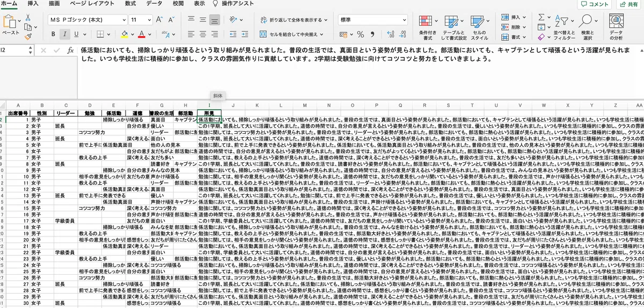The image size is (644, 308).
Task: Switch to the 挿入 ribbon tab
Action: pos(33,3)
